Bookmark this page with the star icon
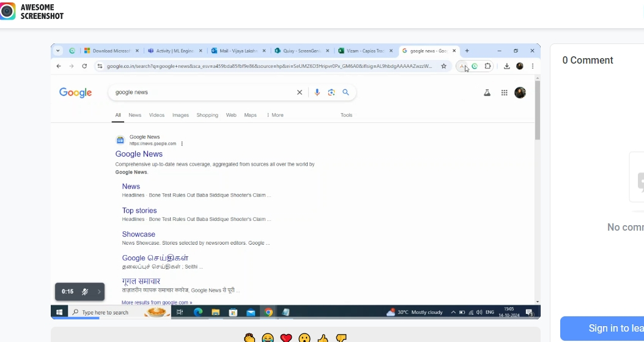Image resolution: width=644 pixels, height=342 pixels. coord(443,66)
